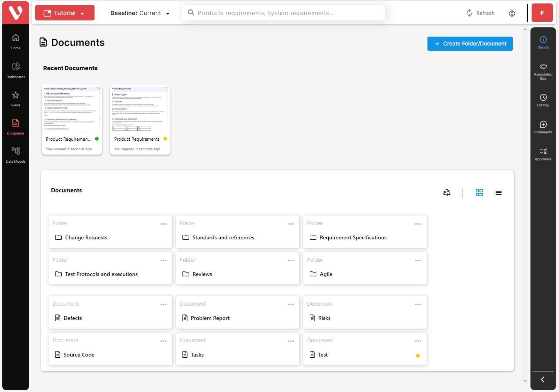Click the search requirements input field
Viewport: 559px width, 392px height.
point(284,13)
